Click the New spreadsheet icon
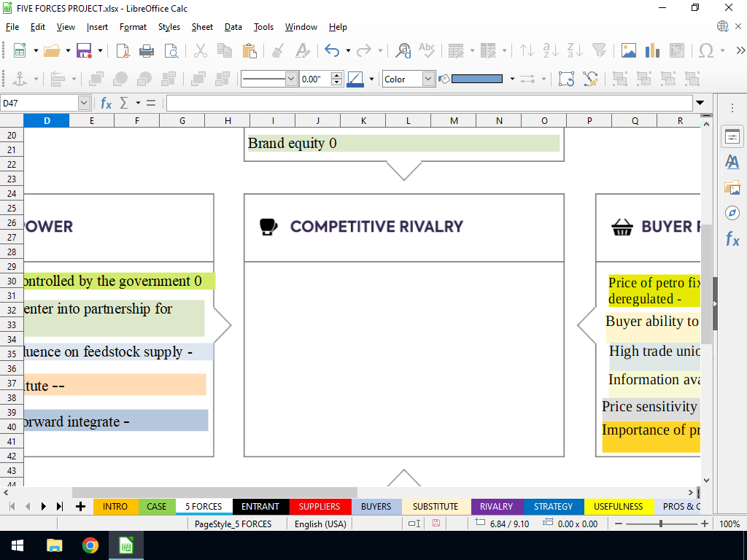747x560 pixels. point(20,50)
